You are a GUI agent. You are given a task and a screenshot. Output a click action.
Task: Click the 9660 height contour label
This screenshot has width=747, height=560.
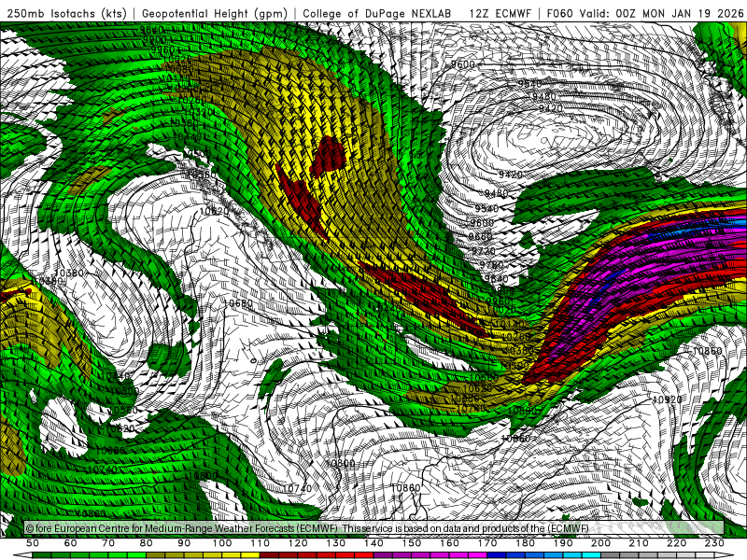coord(480,236)
